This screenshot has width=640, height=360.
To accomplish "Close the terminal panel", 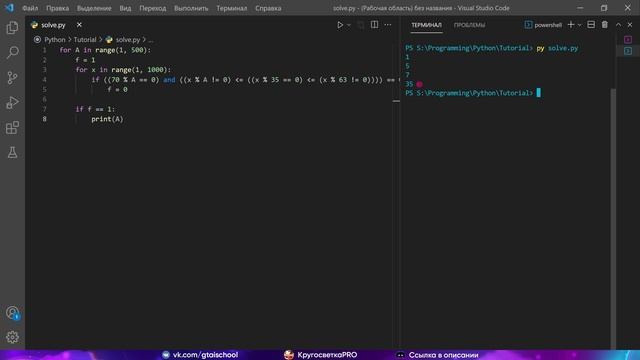I will (x=630, y=25).
